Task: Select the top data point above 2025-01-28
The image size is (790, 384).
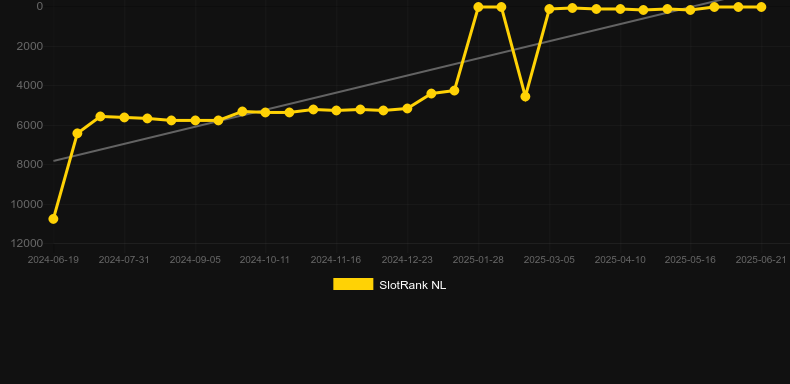Action: (478, 7)
